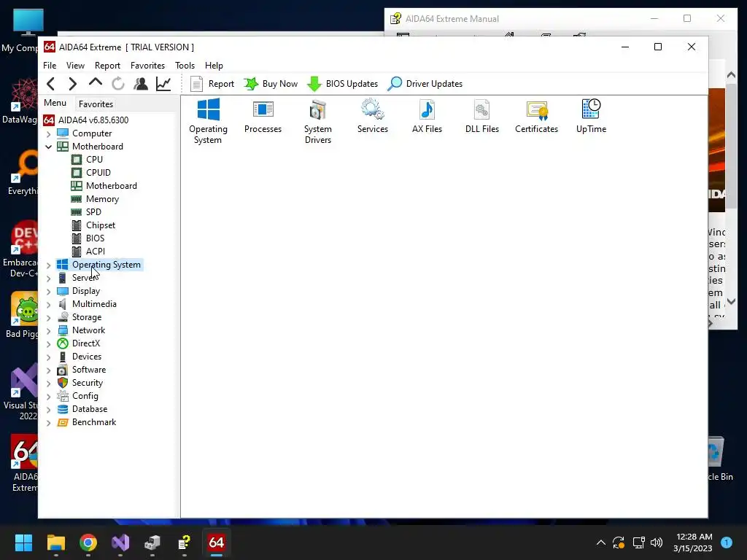Click the Windows Start button
Screen dimensions: 747x560
pos(23,542)
